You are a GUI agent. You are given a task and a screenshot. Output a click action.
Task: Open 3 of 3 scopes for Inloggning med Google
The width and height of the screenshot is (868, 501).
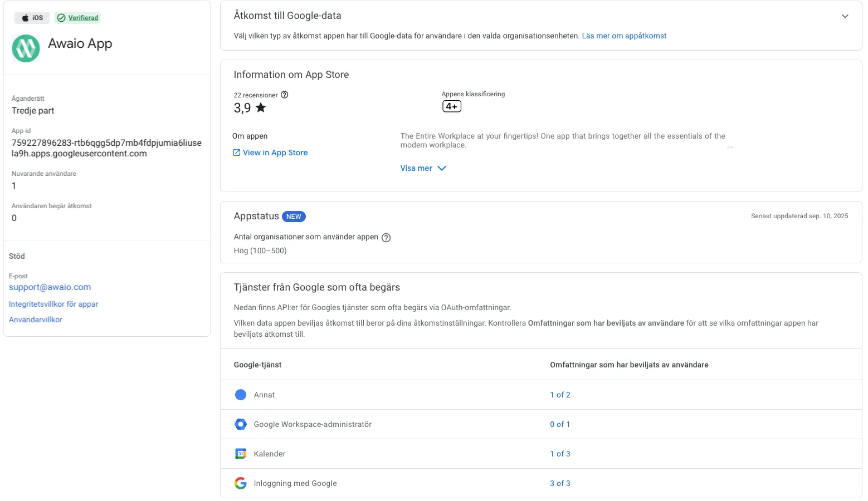click(560, 483)
